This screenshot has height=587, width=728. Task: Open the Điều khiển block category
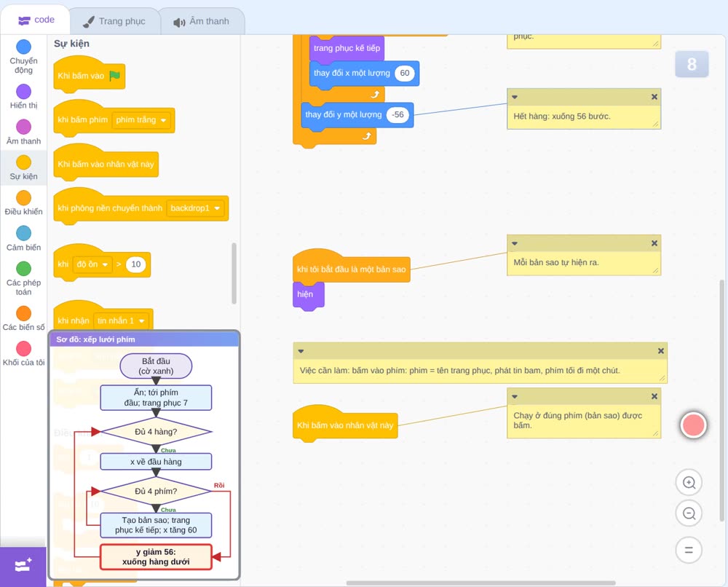[x=23, y=203]
